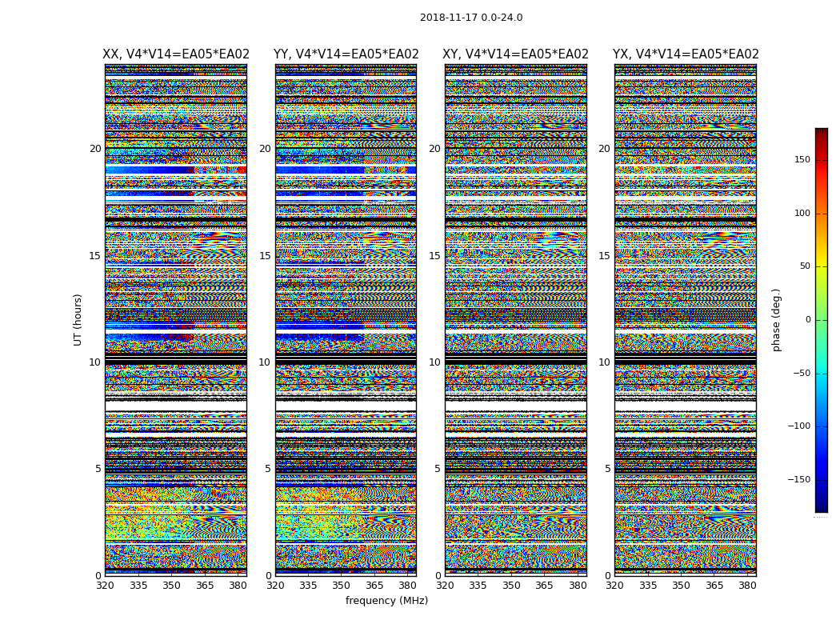Viewport: 840px width, 640px height.
Task: Click colorbar tick label −50
Action: point(802,374)
